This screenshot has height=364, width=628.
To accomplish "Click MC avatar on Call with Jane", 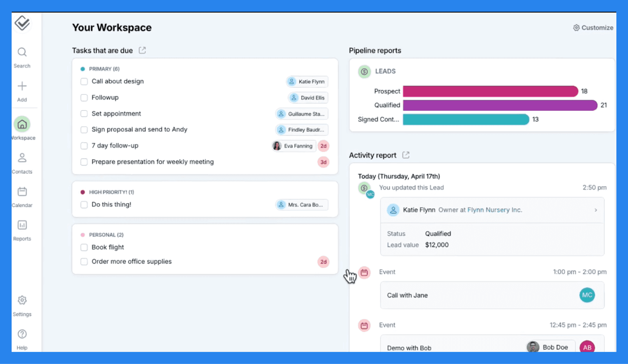I will [x=587, y=295].
